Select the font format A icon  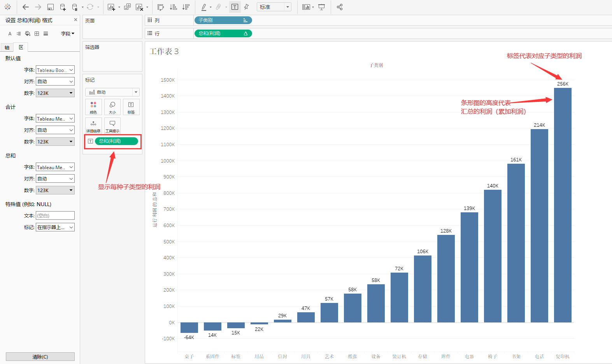tap(10, 34)
